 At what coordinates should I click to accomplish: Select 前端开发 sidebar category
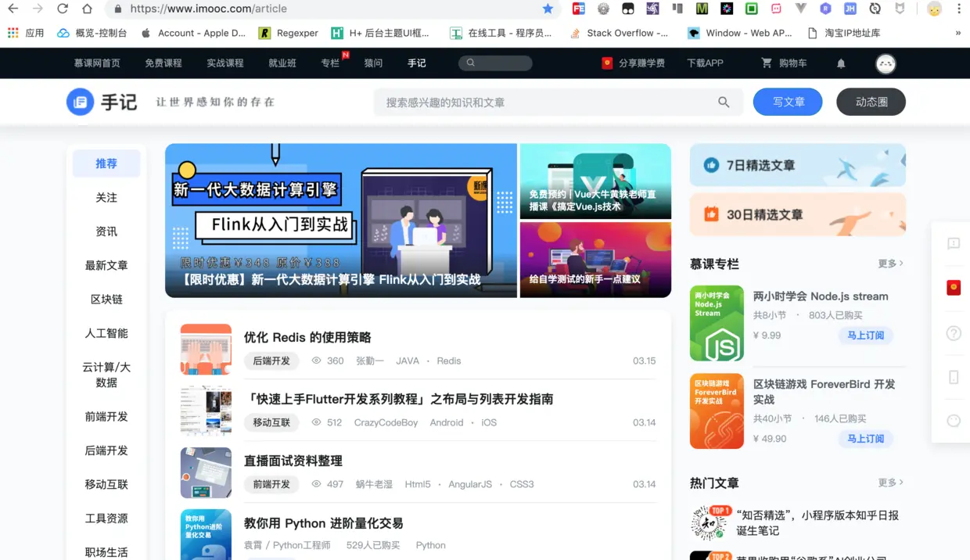[106, 417]
